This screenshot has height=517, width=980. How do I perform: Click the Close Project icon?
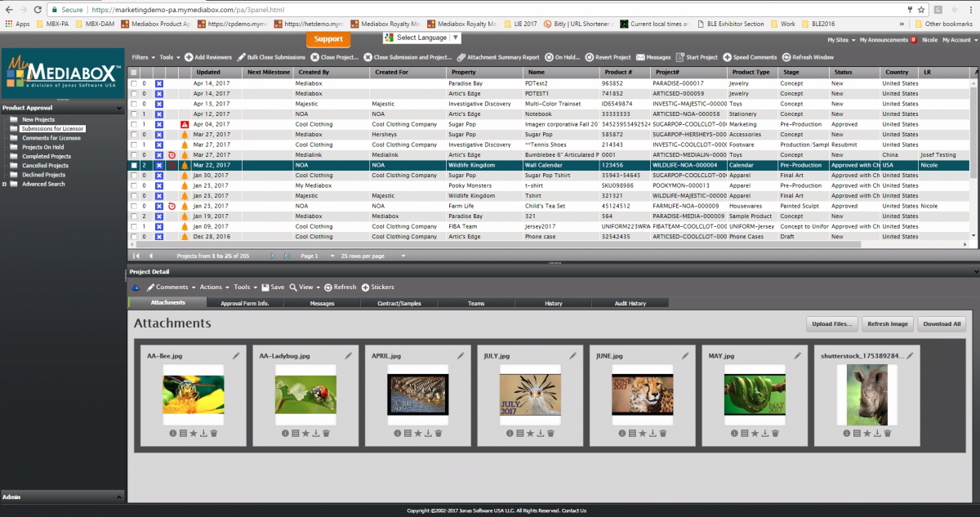coord(315,58)
